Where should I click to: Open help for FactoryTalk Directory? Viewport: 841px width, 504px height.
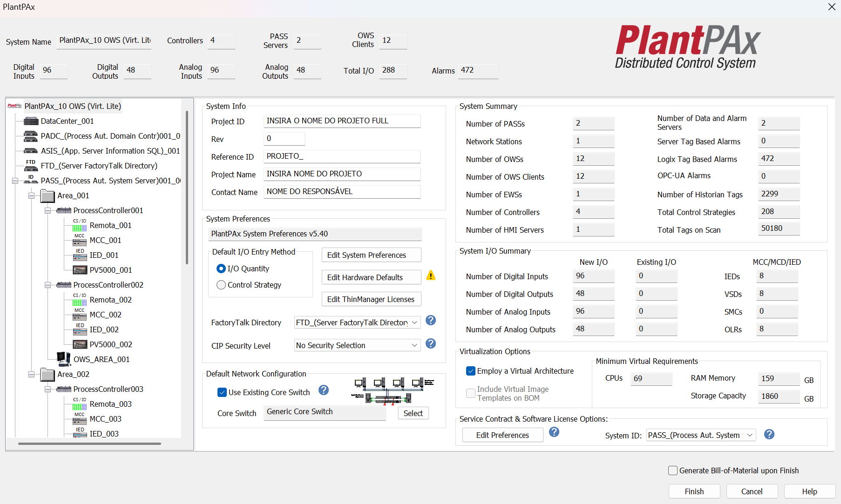431,320
